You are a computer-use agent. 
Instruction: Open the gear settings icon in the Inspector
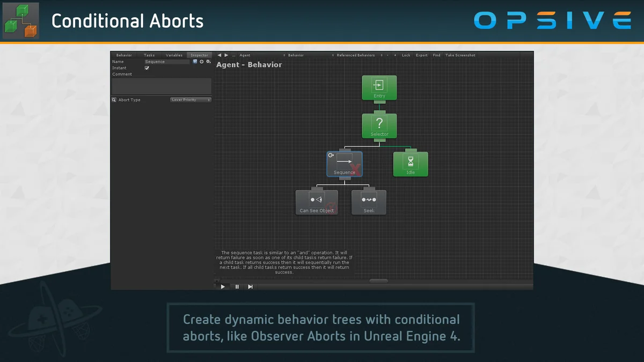(x=208, y=61)
